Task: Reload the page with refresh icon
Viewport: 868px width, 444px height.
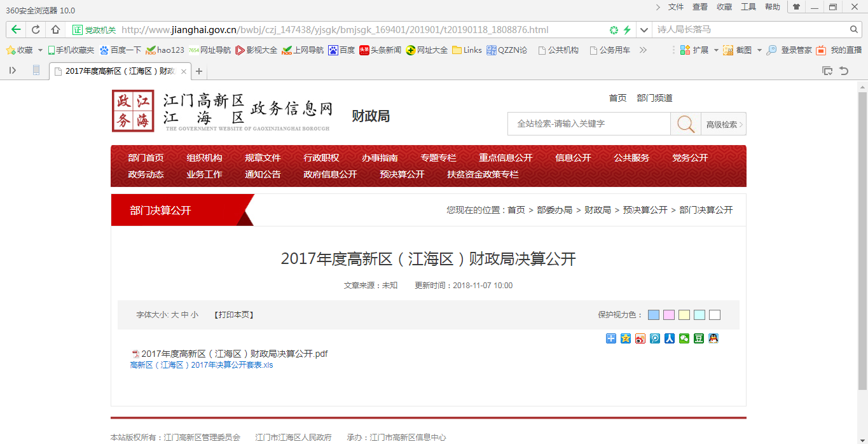Action: point(36,29)
